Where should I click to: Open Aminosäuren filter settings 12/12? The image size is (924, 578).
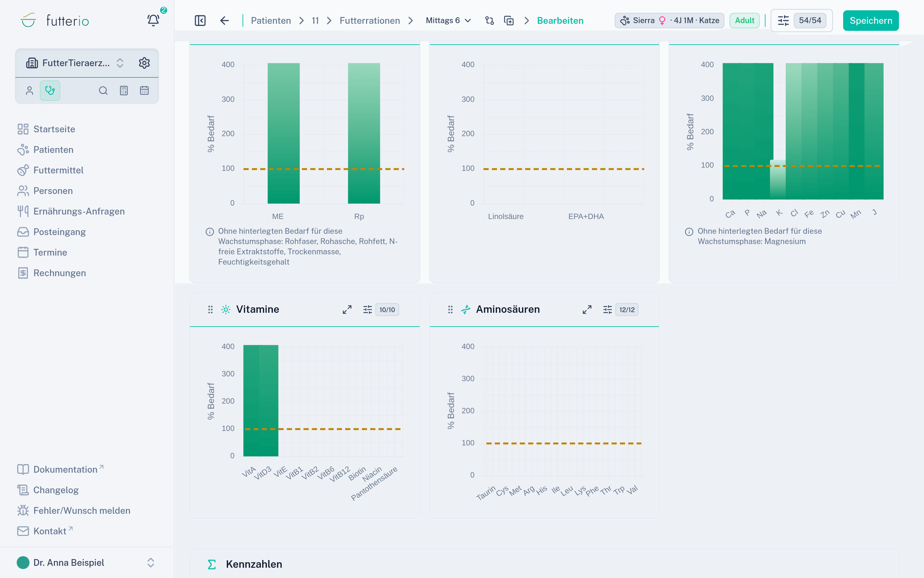pyautogui.click(x=620, y=310)
